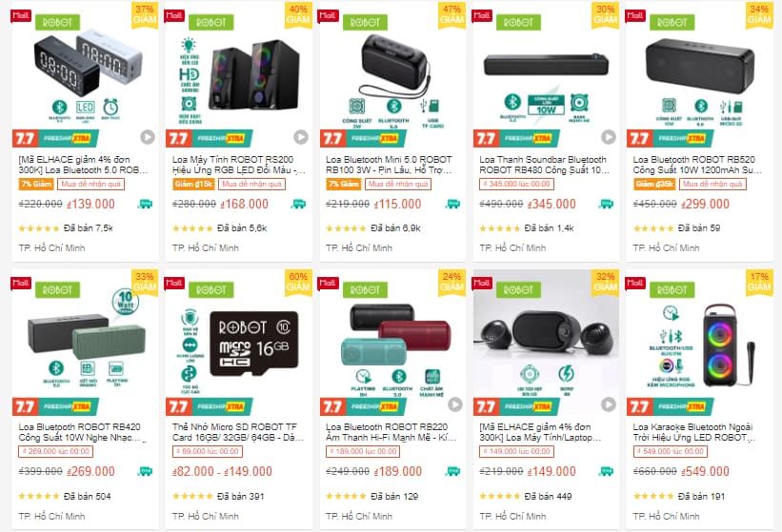
Task: Click play icon on RB220 speaker image
Action: pyautogui.click(x=455, y=404)
